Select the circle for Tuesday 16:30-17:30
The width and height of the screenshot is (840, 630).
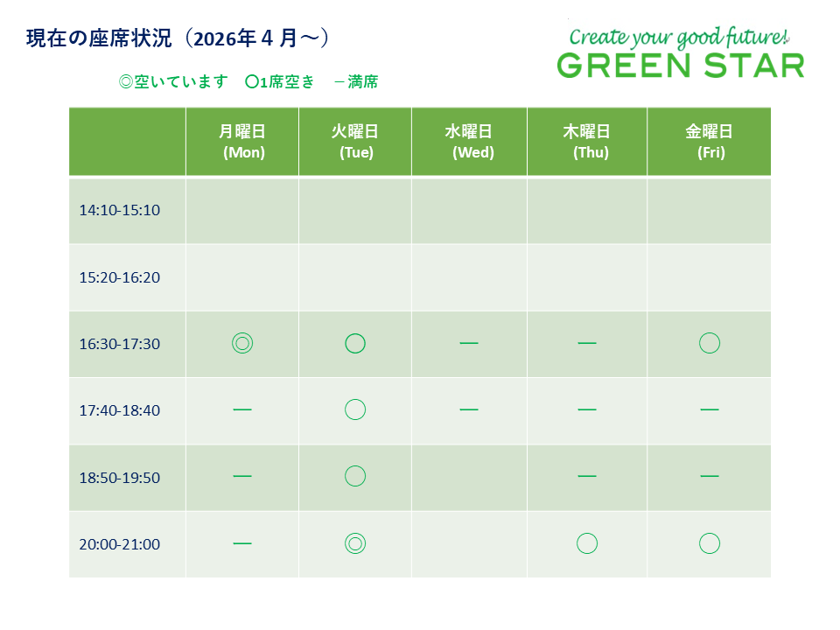354,343
